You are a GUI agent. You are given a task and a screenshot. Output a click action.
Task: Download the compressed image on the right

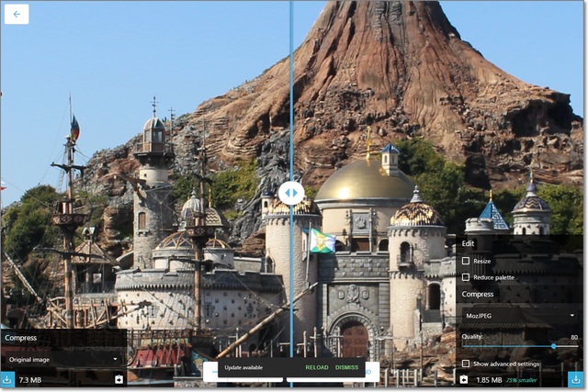(x=576, y=379)
